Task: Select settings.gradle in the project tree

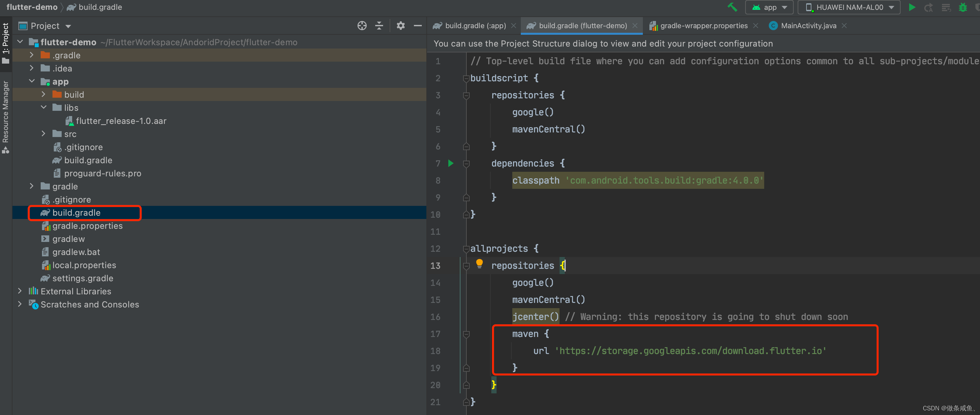Action: pyautogui.click(x=83, y=278)
